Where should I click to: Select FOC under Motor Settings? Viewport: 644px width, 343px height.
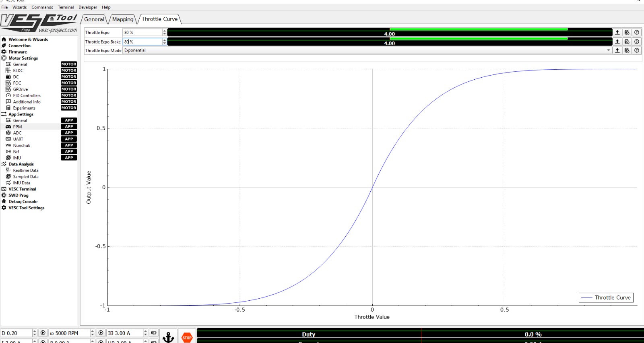tap(17, 83)
